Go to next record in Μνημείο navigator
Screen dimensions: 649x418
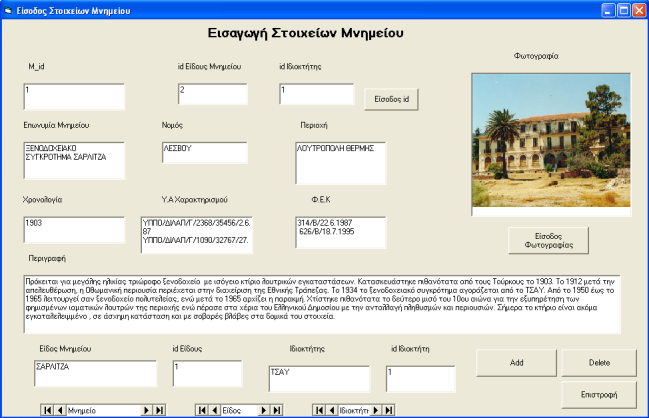click(x=146, y=410)
